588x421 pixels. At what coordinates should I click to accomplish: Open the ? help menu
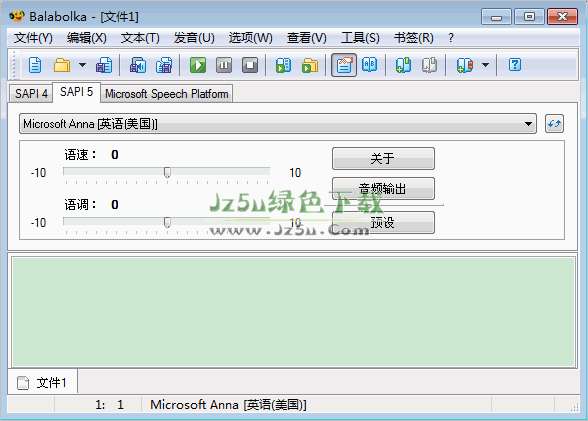click(451, 38)
